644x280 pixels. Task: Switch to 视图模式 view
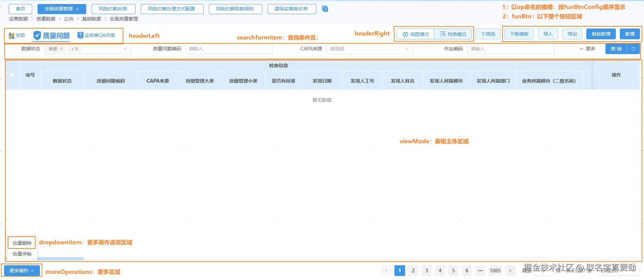pos(416,34)
